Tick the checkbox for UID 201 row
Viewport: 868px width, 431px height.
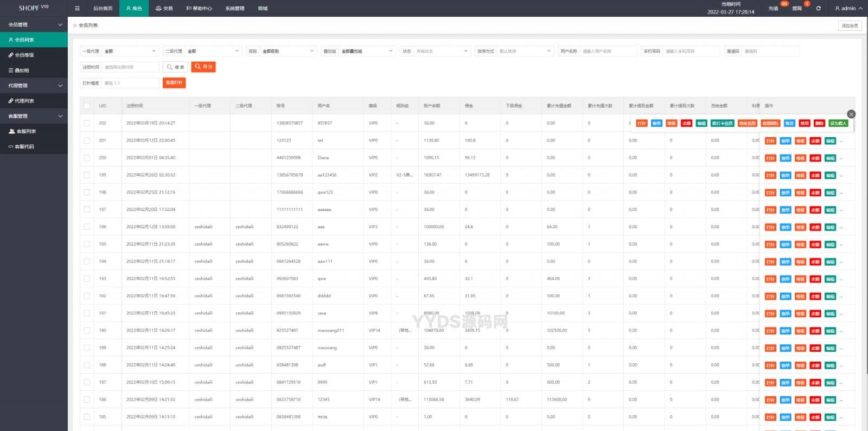[x=87, y=140]
